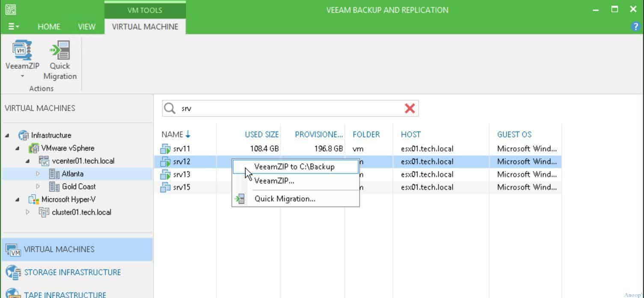Sort by the NAME column header
This screenshot has width=644, height=298.
click(x=176, y=134)
